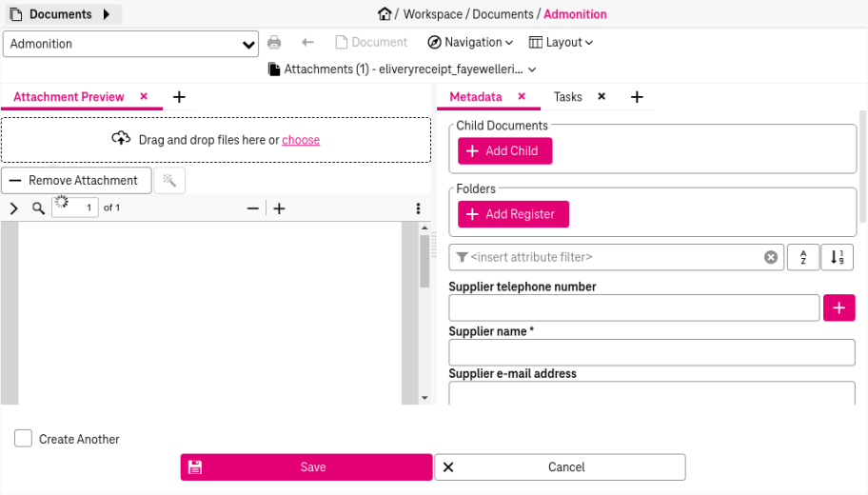Toggle the preview sidebar chevron
Screen dimensions: 868x495
tap(14, 208)
